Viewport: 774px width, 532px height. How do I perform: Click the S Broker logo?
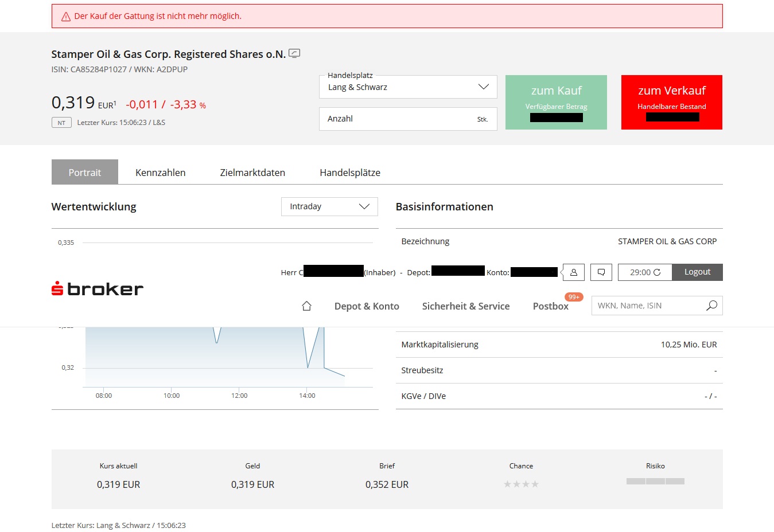tap(96, 288)
